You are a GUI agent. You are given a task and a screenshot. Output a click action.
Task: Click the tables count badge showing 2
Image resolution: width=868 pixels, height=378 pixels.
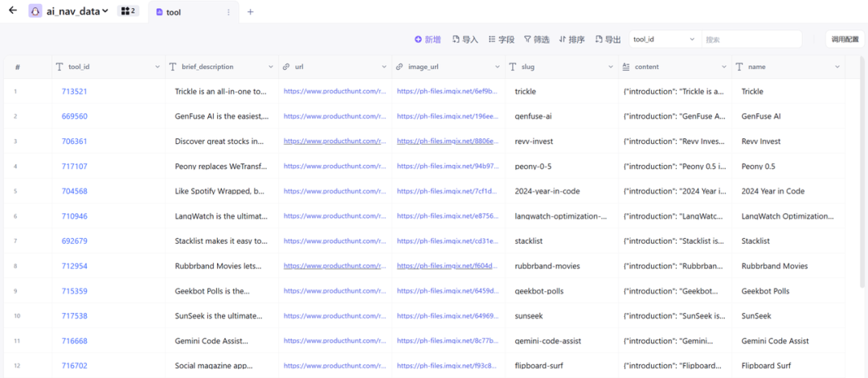point(128,11)
